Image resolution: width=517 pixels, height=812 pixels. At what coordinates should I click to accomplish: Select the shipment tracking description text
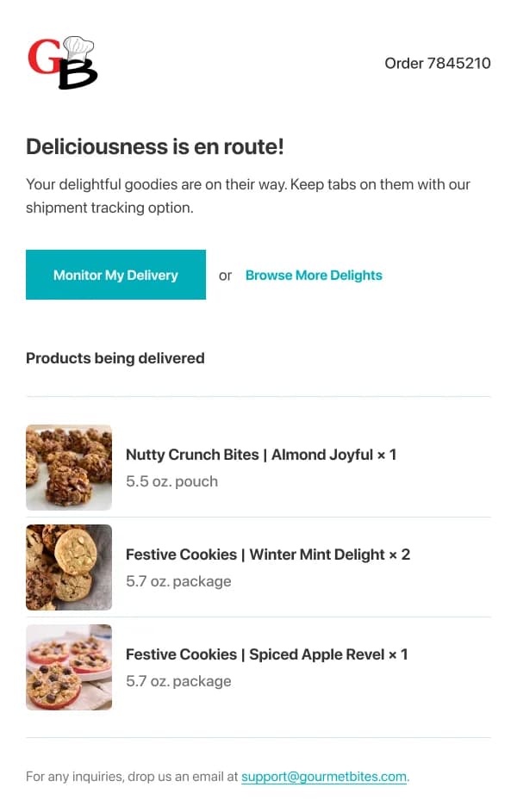(x=248, y=195)
